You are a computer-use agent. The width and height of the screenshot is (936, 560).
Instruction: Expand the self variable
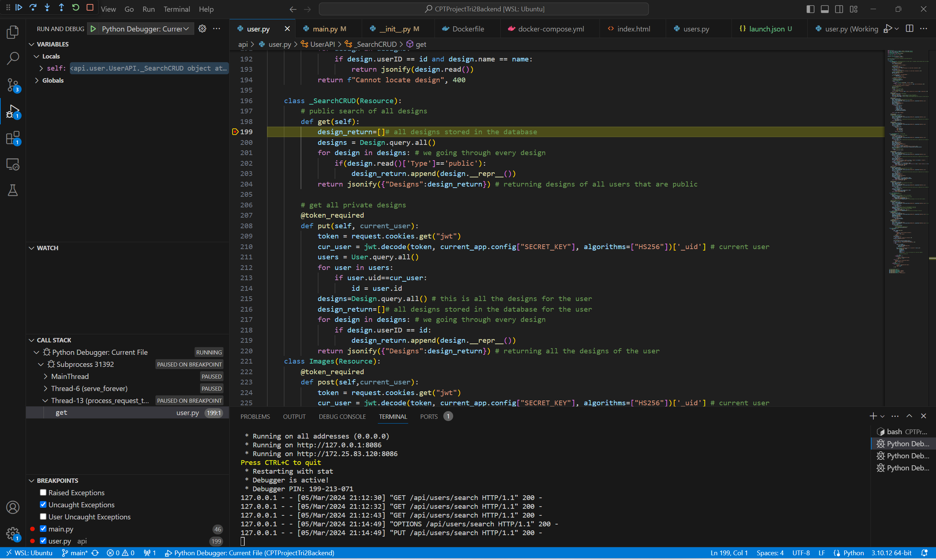coord(41,68)
